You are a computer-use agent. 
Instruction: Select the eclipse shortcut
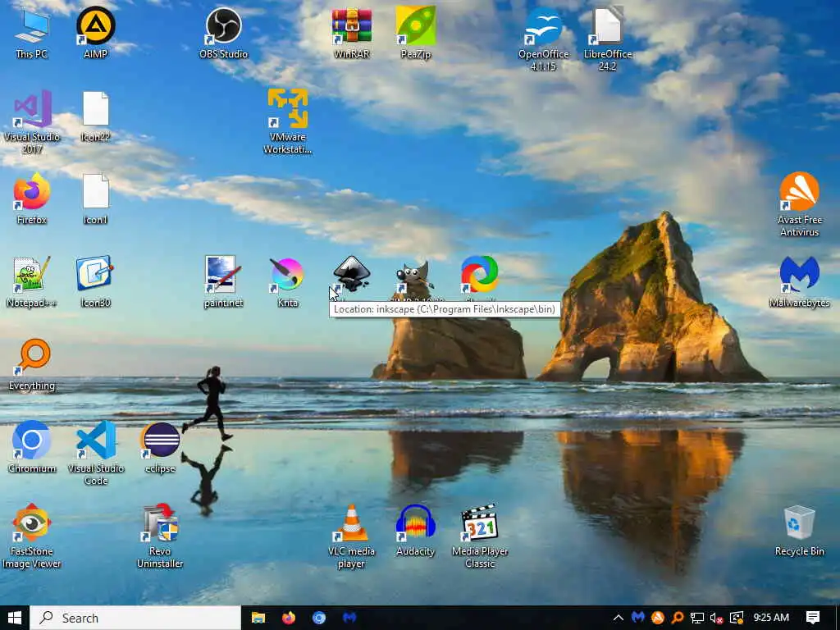coord(160,447)
